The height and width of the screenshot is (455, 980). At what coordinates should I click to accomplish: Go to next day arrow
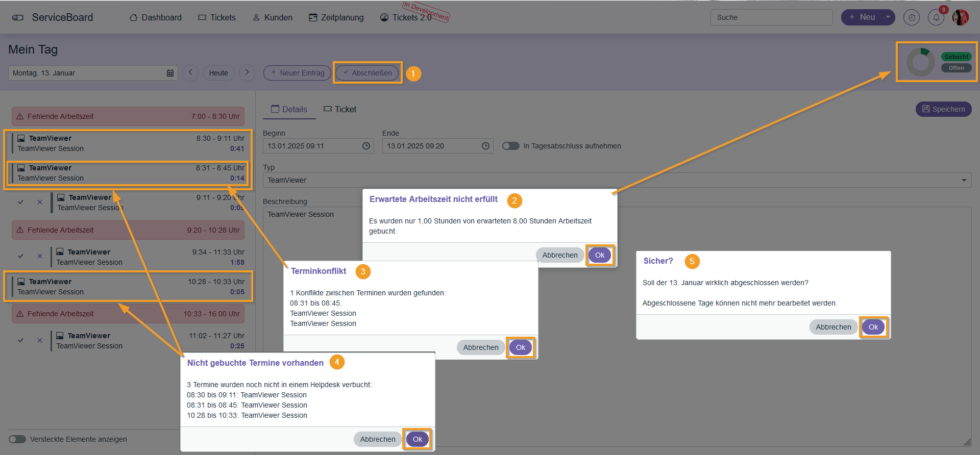247,72
